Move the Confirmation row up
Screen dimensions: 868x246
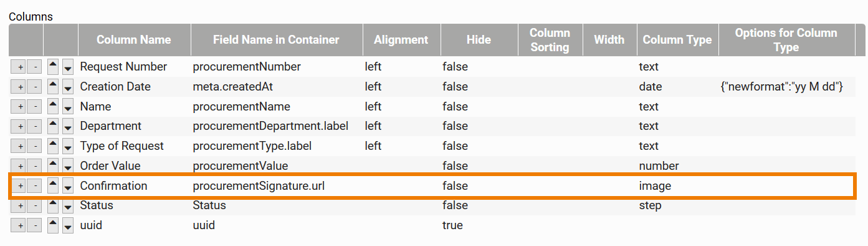tap(53, 186)
